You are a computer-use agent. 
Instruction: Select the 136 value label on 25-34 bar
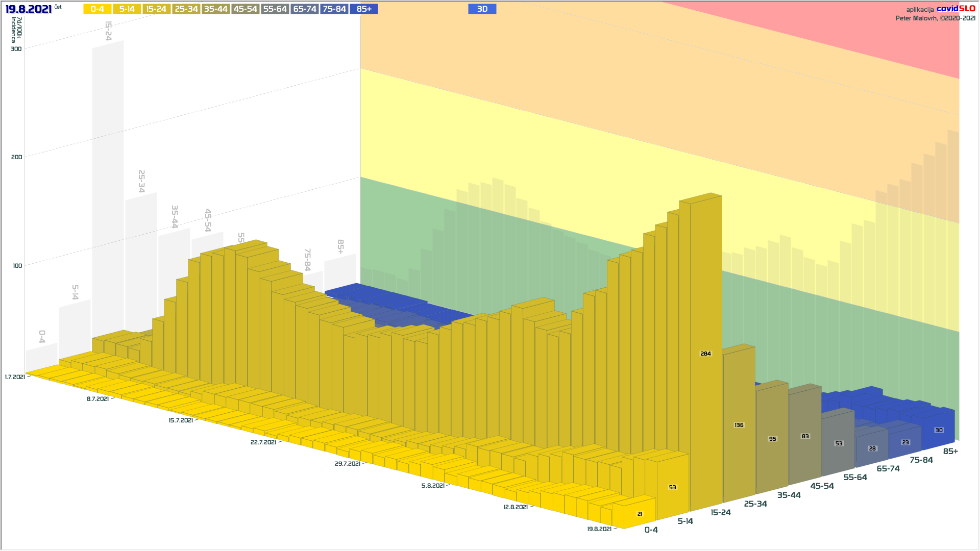tap(739, 425)
